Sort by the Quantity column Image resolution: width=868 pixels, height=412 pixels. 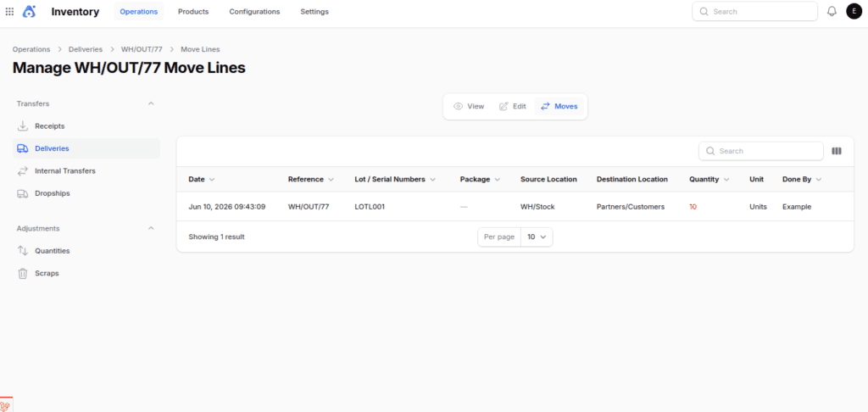pos(709,180)
